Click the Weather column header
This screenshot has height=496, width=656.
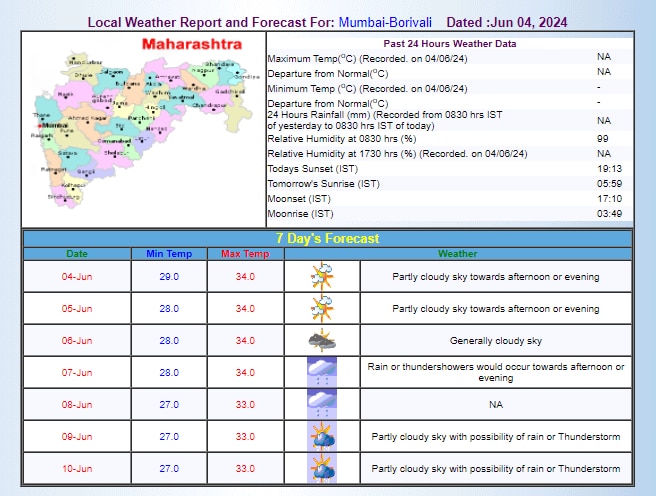457,254
